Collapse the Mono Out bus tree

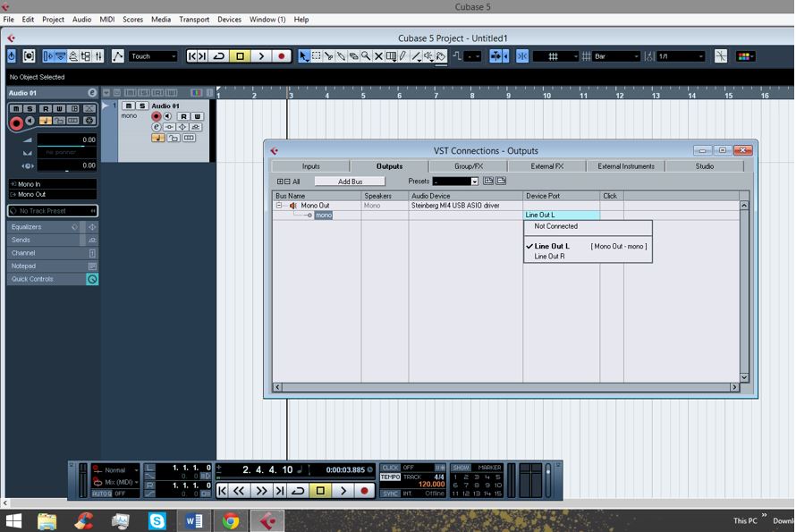pyautogui.click(x=279, y=206)
